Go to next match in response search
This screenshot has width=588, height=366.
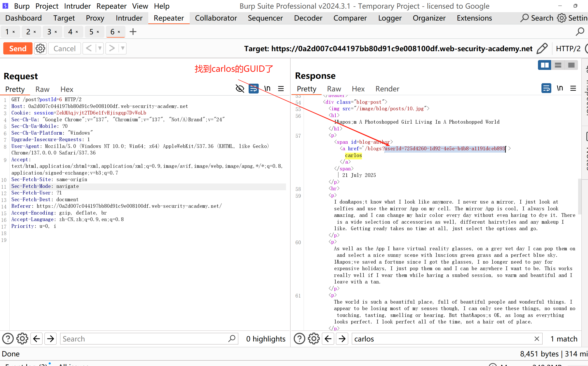tap(342, 339)
